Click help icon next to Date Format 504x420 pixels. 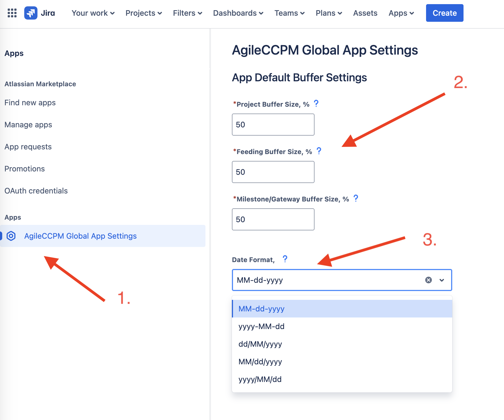pos(285,259)
